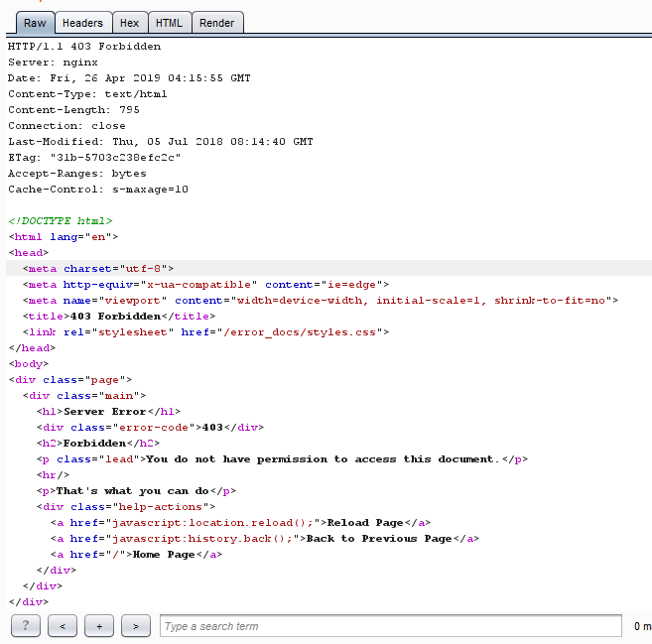The width and height of the screenshot is (652, 644).
Task: Click the 'Back to Previous Page' anchor line
Action: (265, 539)
